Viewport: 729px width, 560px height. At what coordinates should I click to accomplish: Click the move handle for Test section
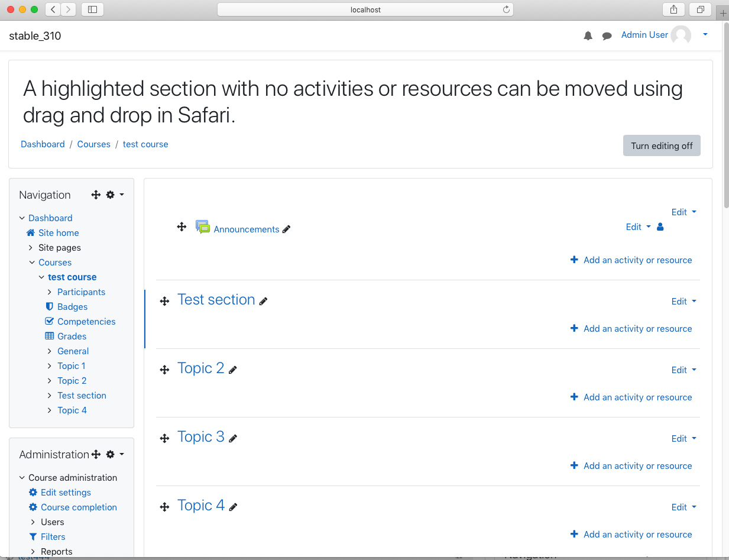coord(165,302)
